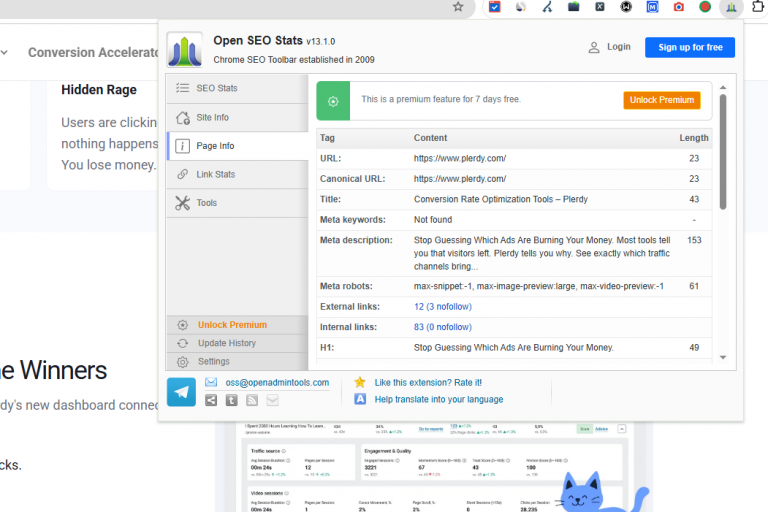Image resolution: width=768 pixels, height=512 pixels.
Task: Click 'Like this extension? Rate it!' link
Action: pos(428,383)
